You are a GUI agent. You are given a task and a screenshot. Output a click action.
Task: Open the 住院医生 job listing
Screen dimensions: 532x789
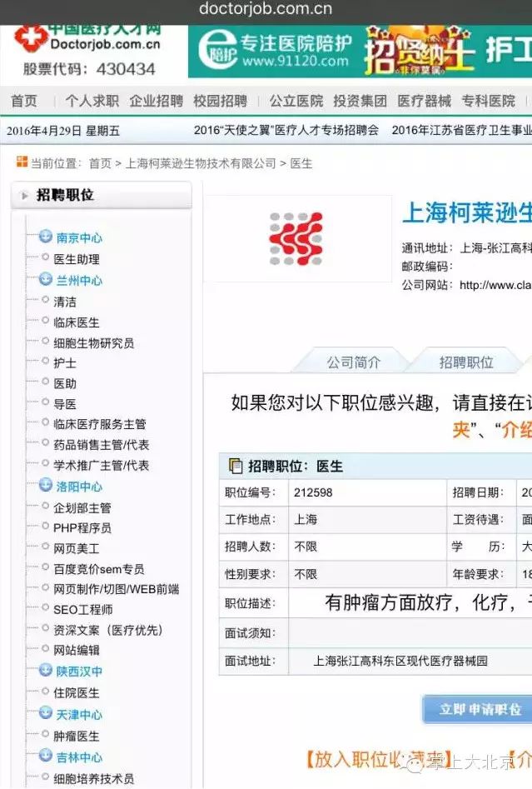click(77, 693)
